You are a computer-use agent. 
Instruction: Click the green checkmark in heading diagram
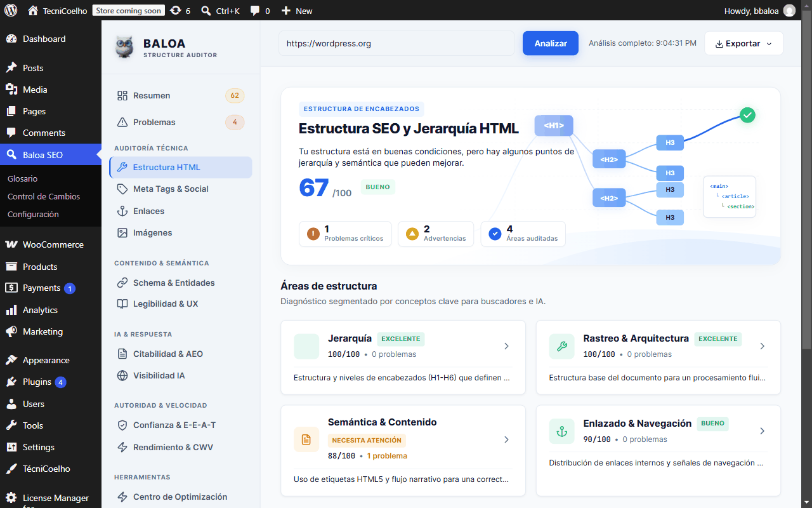(748, 115)
